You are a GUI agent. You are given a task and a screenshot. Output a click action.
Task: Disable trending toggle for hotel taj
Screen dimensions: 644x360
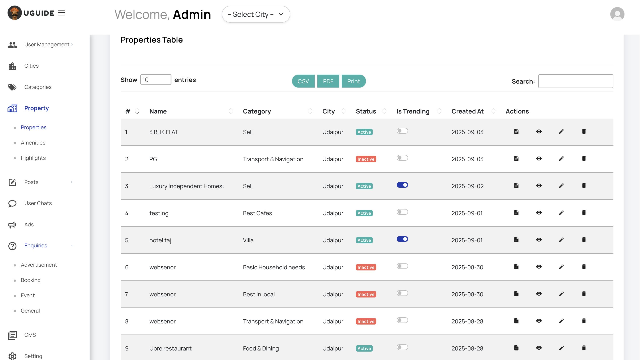click(402, 239)
